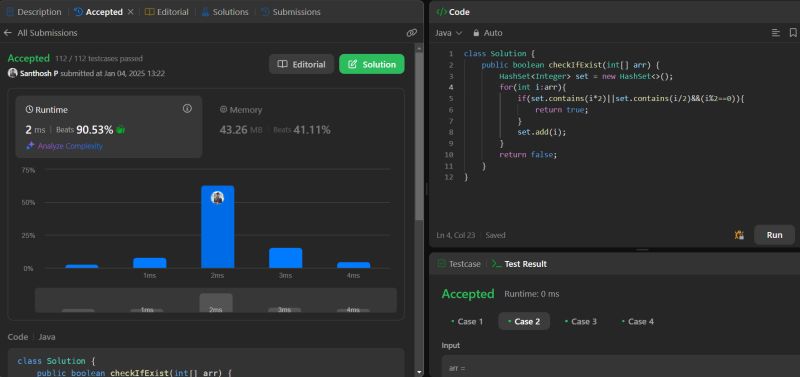The width and height of the screenshot is (800, 377).
Task: Close the Accepted tab
Action: [x=130, y=12]
